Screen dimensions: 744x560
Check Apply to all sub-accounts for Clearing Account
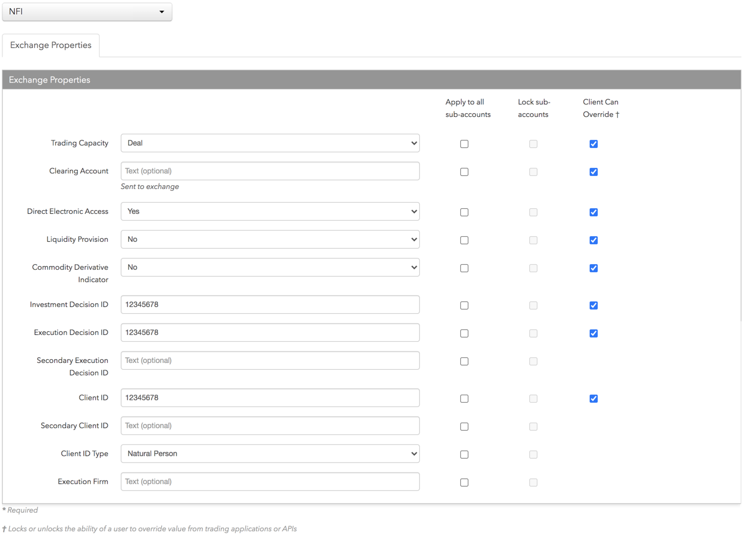click(x=464, y=172)
